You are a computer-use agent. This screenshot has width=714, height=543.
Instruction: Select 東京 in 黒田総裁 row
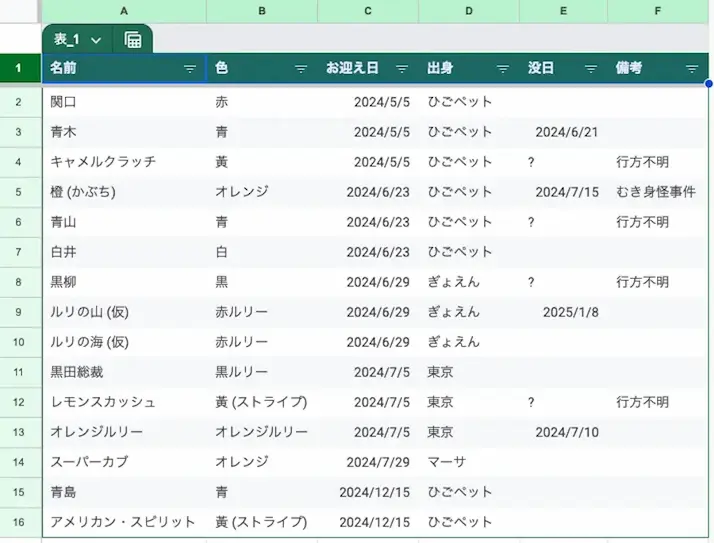469,372
